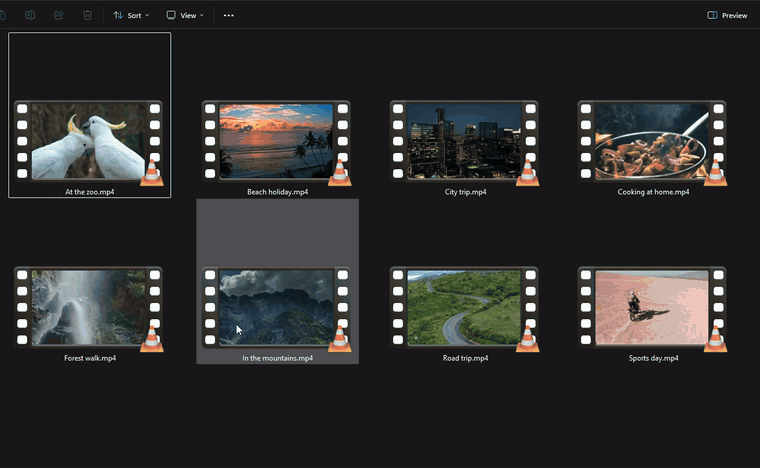Click VLC cone badge on In the mountains.mp4
Screen dimensions: 760x468
340,339
